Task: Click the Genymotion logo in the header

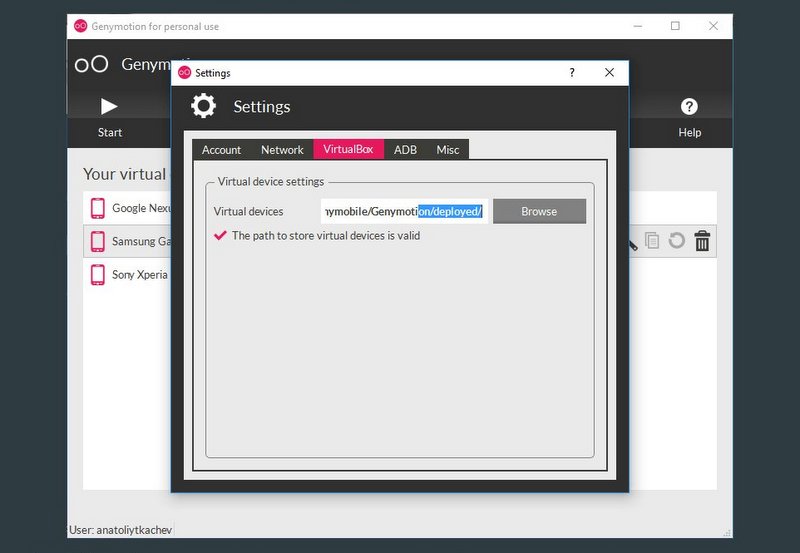Action: (91, 64)
